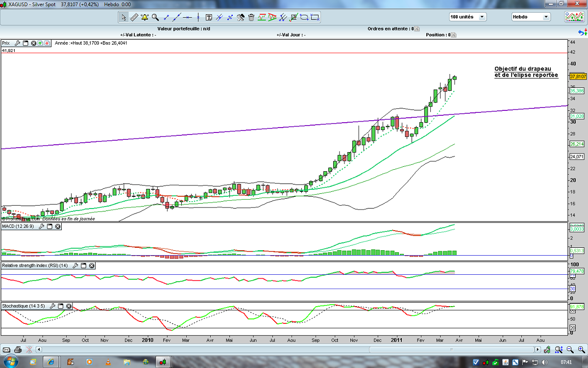
Task: Zoom out using the minus magnifier
Action: [x=570, y=350]
